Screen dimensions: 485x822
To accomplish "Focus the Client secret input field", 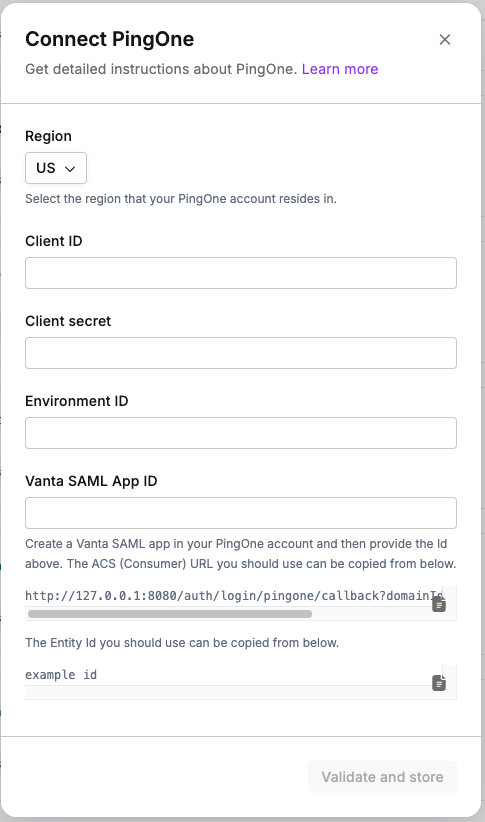I will (x=241, y=353).
